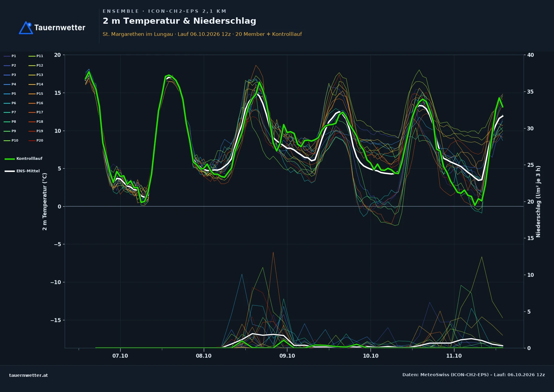554x392 pixels.
Task: Click the ENS-Mittel legend entry
Action: tap(22, 171)
